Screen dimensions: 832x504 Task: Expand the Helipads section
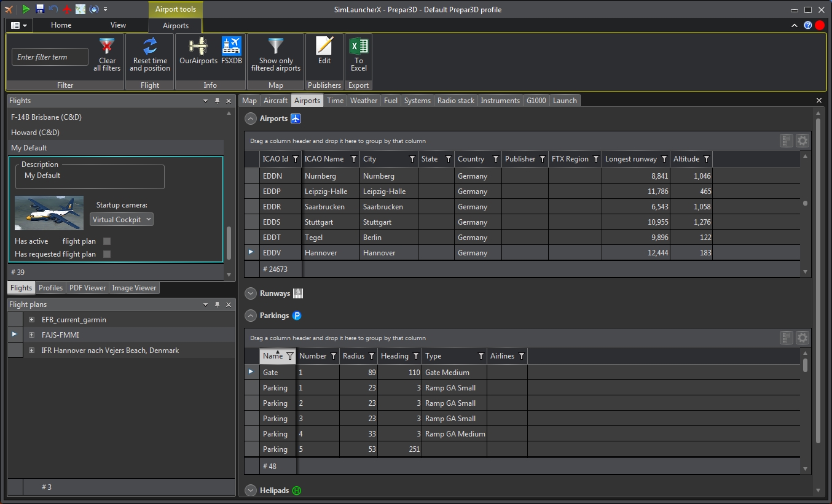tap(251, 490)
